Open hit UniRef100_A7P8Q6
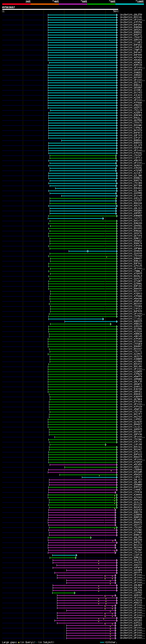The width and height of the screenshot is (146, 644). 131,103
